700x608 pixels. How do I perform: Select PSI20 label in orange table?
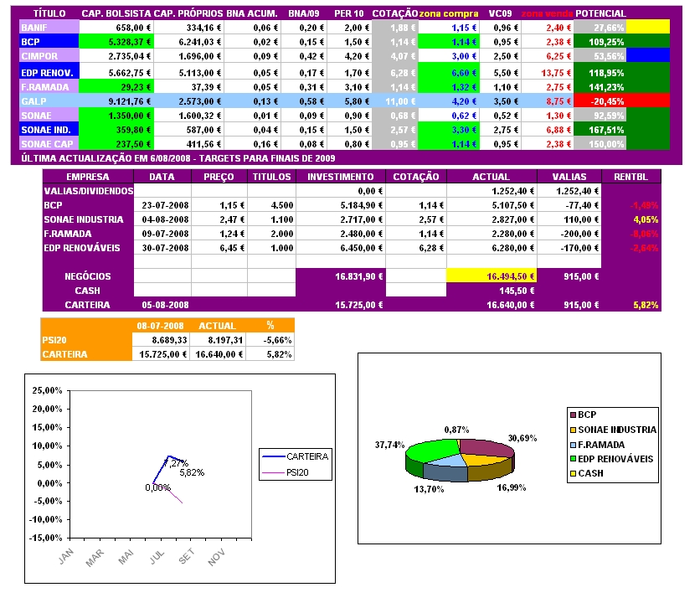click(x=54, y=340)
